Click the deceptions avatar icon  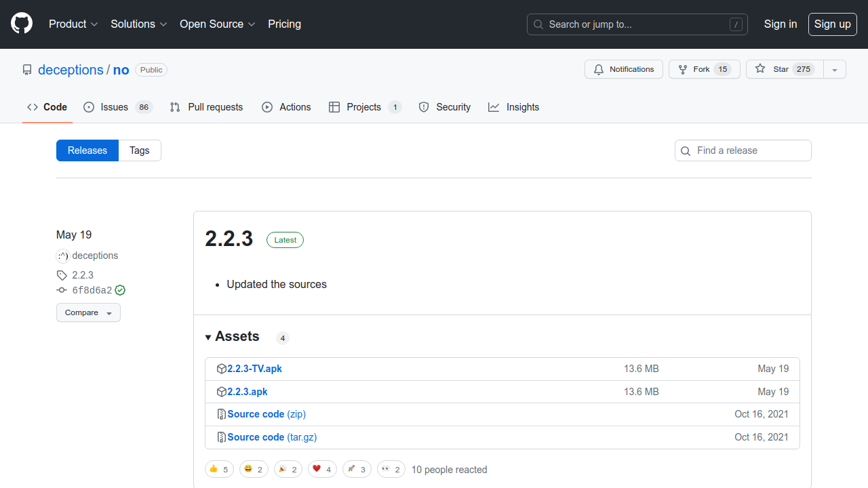point(63,256)
